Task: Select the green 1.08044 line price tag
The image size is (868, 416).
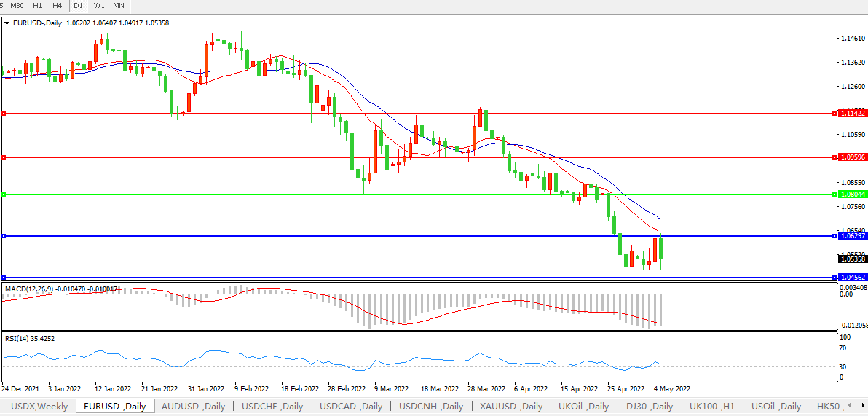Action: 852,195
